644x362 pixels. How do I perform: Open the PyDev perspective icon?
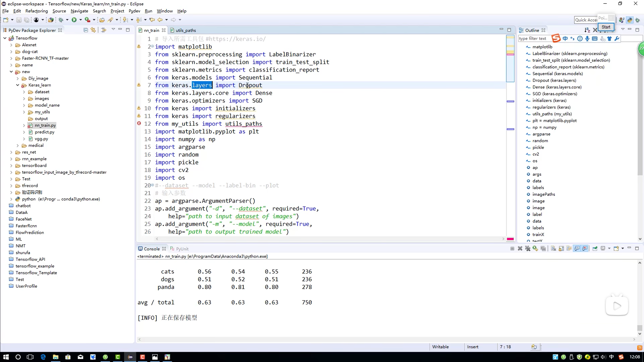pyautogui.click(x=630, y=20)
